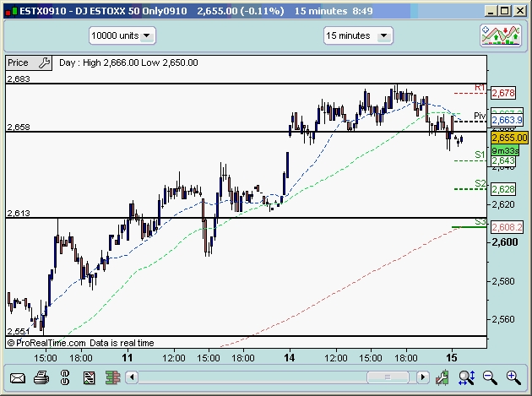Open the order book icon

(x=112, y=377)
